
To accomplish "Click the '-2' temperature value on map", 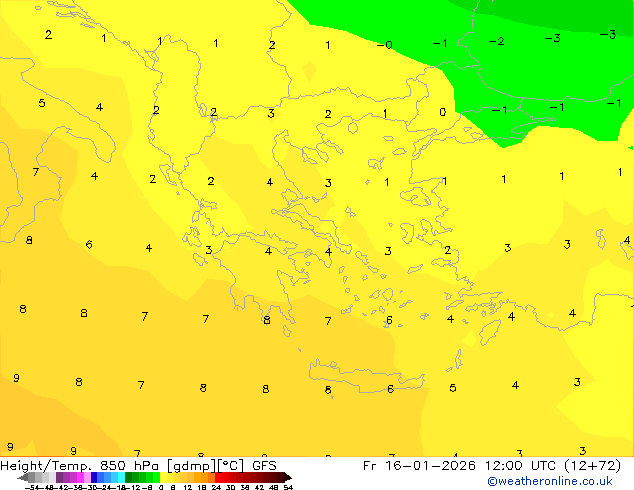I will (x=497, y=41).
